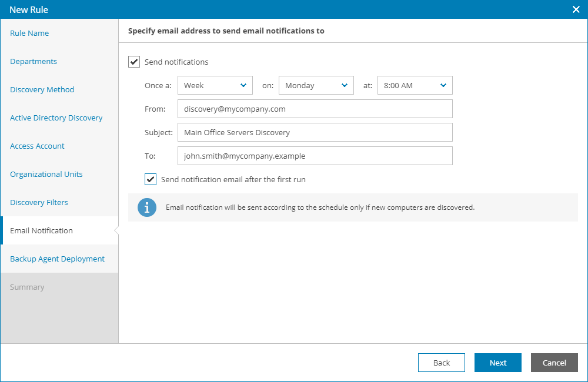
Task: Uncheck the Send notifications checkbox
Action: pos(134,62)
